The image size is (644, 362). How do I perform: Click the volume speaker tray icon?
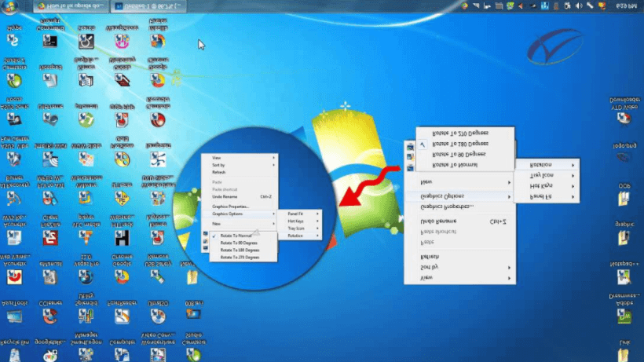[579, 5]
